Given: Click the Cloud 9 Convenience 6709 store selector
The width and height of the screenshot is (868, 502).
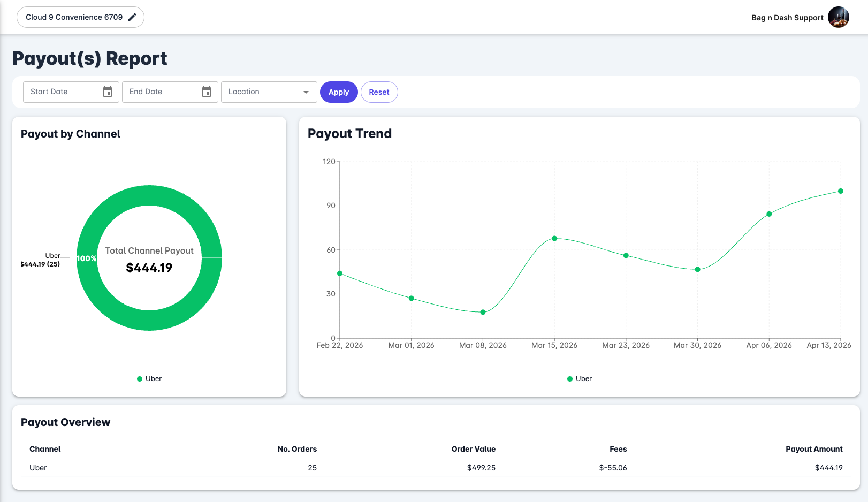Looking at the screenshot, I should pyautogui.click(x=80, y=17).
